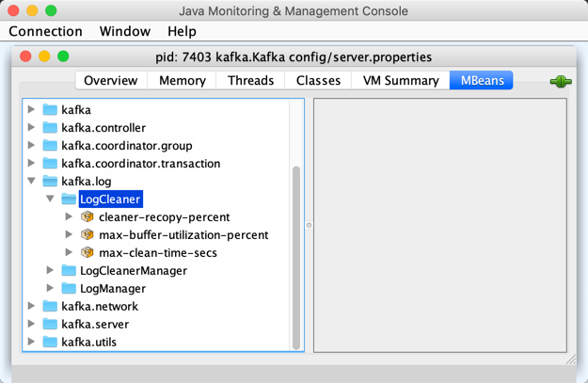Select kafka.coordinator.transaction in the tree
Viewport: 588px width, 383px height.
(140, 164)
